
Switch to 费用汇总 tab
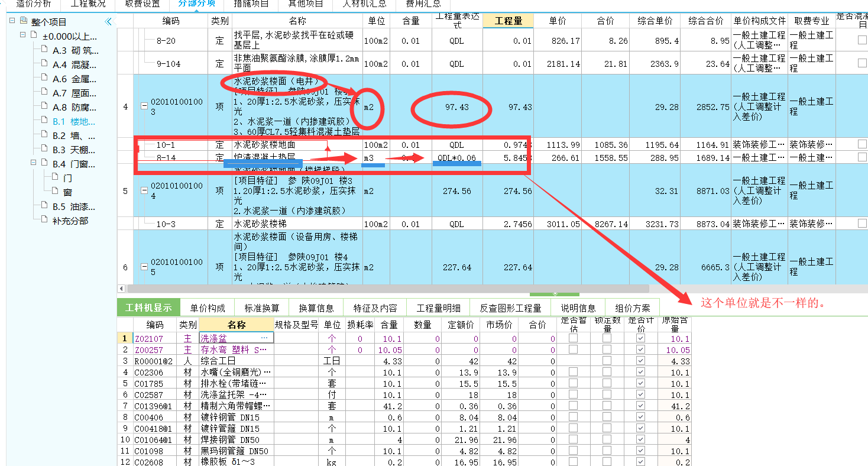pyautogui.click(x=423, y=4)
